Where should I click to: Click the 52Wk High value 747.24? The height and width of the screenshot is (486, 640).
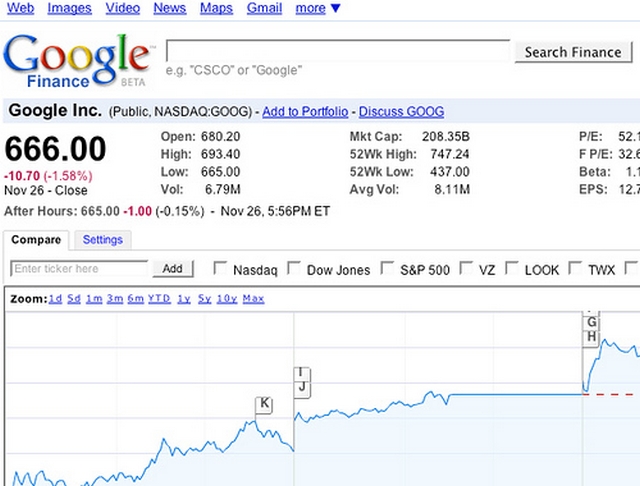pyautogui.click(x=450, y=154)
